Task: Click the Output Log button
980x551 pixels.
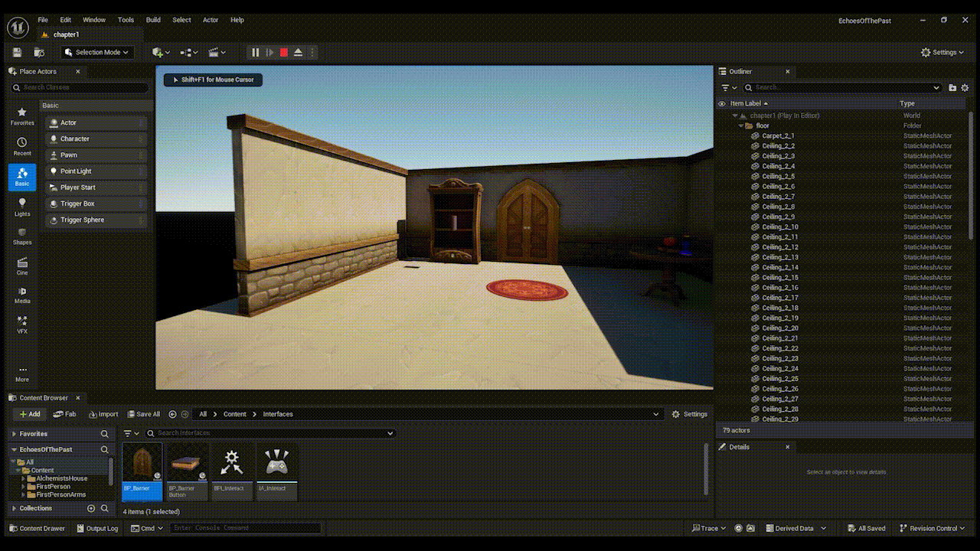Action: tap(96, 528)
